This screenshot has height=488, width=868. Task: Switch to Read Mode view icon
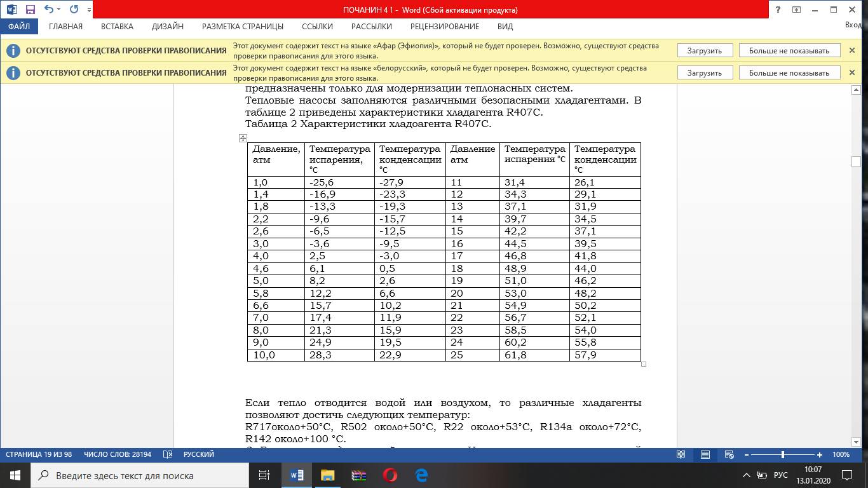click(681, 454)
